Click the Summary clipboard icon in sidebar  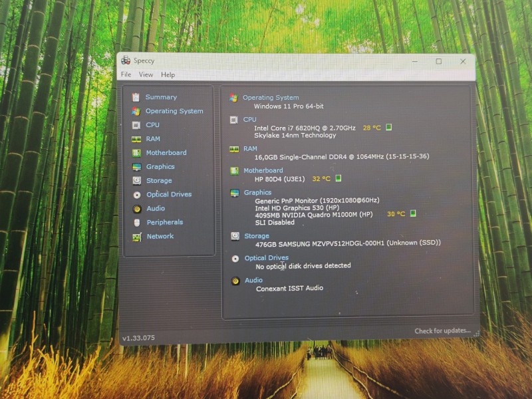point(136,97)
